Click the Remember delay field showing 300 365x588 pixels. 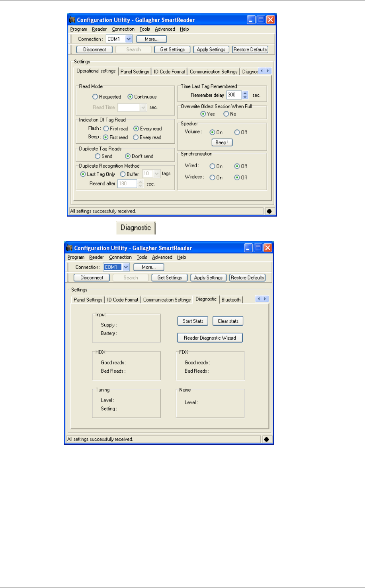(234, 95)
